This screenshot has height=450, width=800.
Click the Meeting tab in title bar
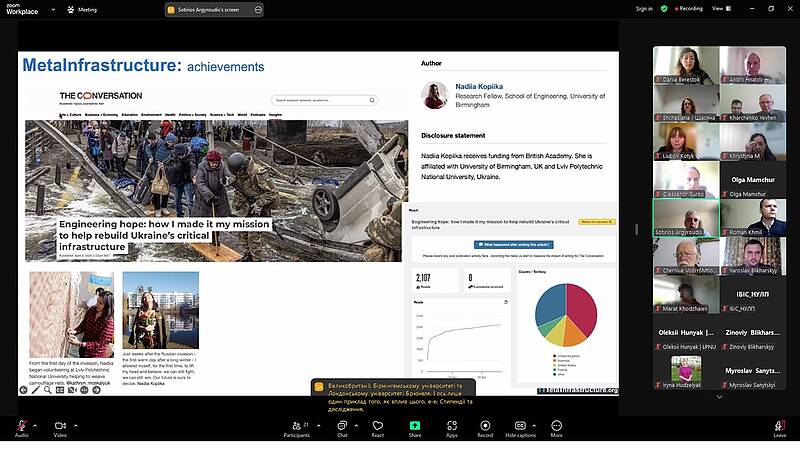click(82, 9)
